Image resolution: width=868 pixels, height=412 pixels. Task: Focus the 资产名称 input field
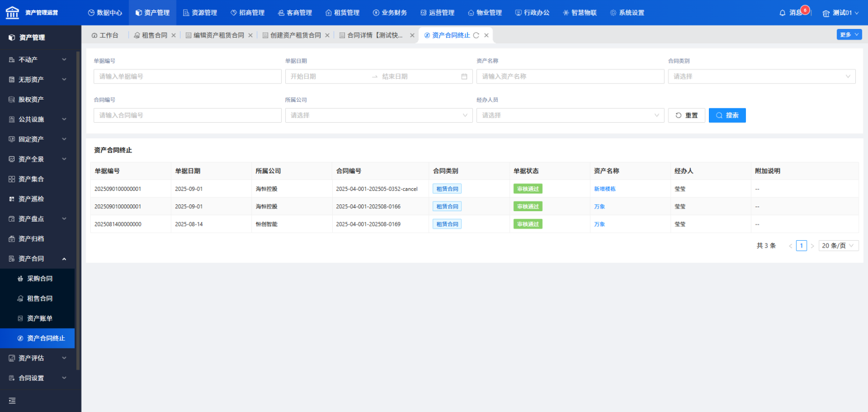pyautogui.click(x=571, y=76)
